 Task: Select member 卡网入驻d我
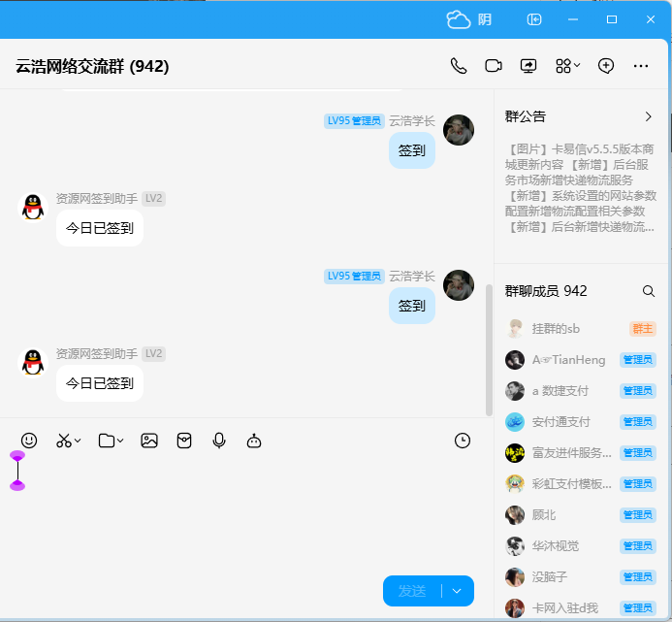(581, 607)
